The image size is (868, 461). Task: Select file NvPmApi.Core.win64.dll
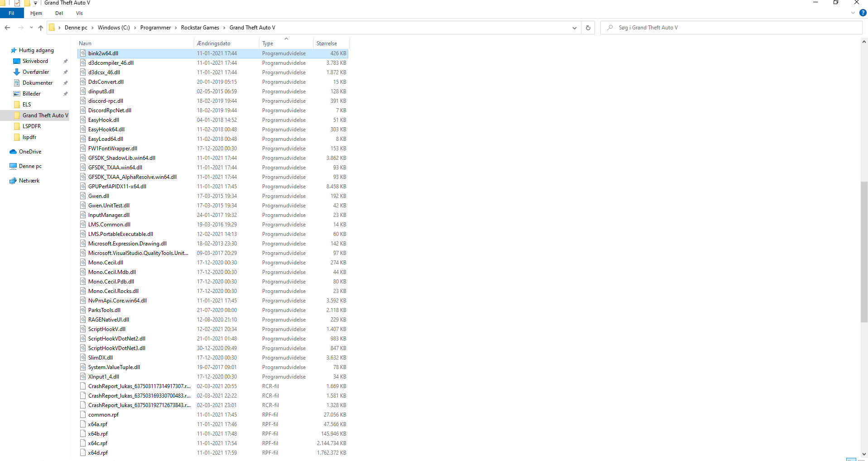coord(213,301)
